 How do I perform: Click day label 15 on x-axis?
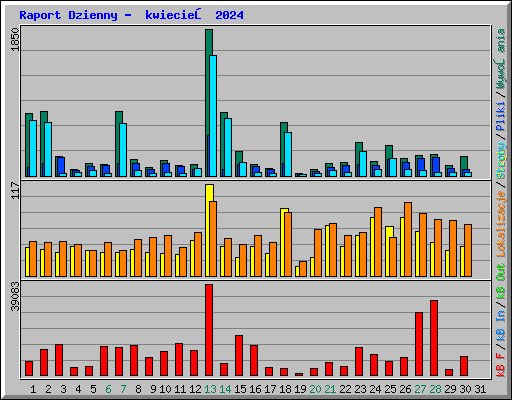[240, 389]
